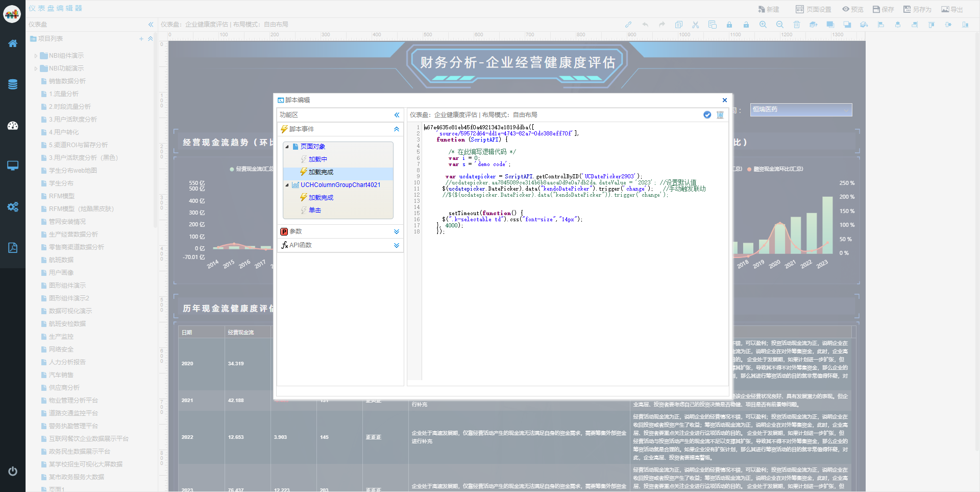Click the align vertical middle icon
980x492 pixels.
pyautogui.click(x=948, y=25)
